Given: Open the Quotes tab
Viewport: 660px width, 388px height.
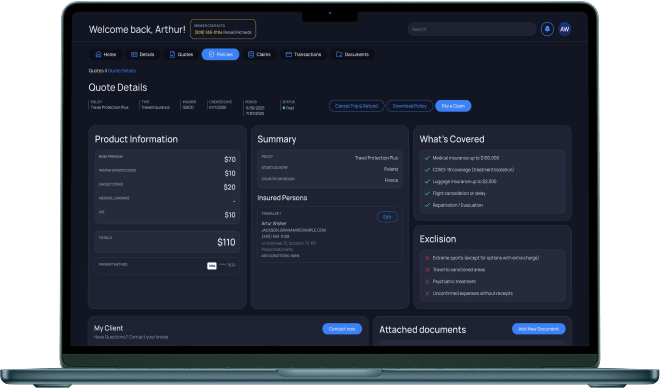Looking at the screenshot, I should click(x=181, y=54).
